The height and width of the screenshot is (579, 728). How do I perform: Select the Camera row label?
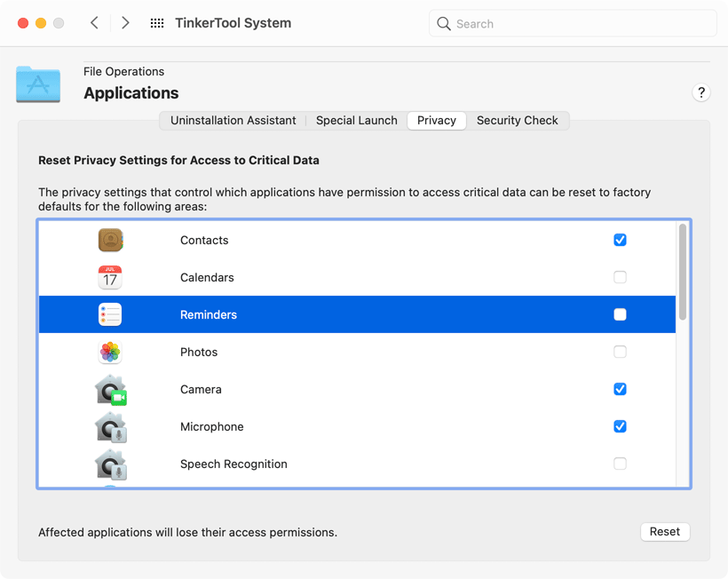[x=201, y=389]
